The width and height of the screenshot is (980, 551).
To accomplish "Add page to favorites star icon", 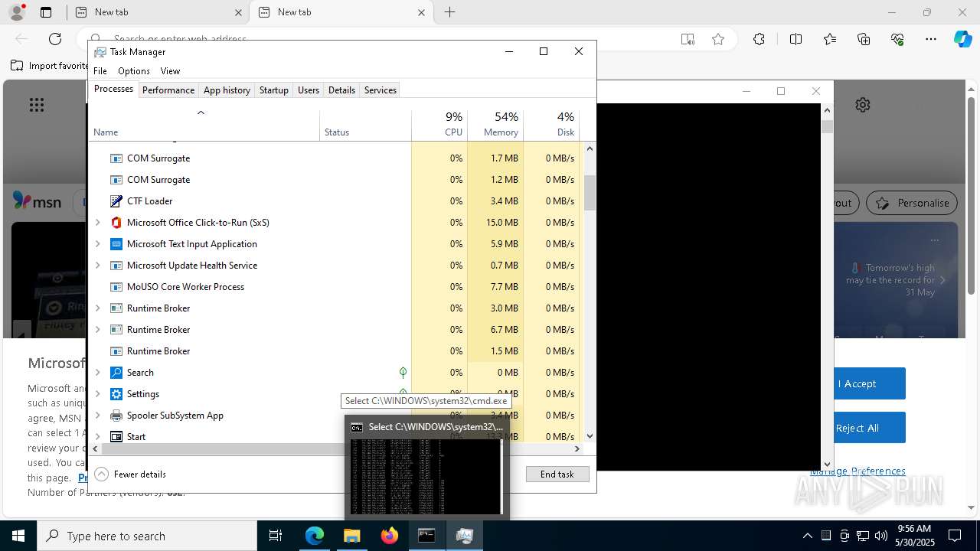I will click(718, 39).
